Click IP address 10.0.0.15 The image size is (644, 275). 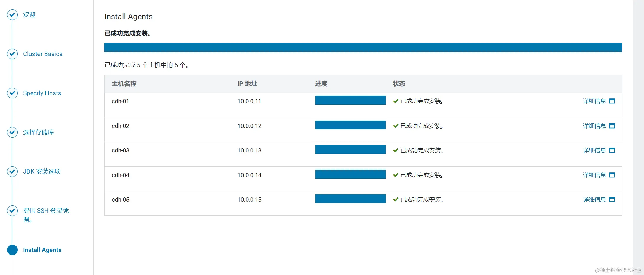click(249, 200)
